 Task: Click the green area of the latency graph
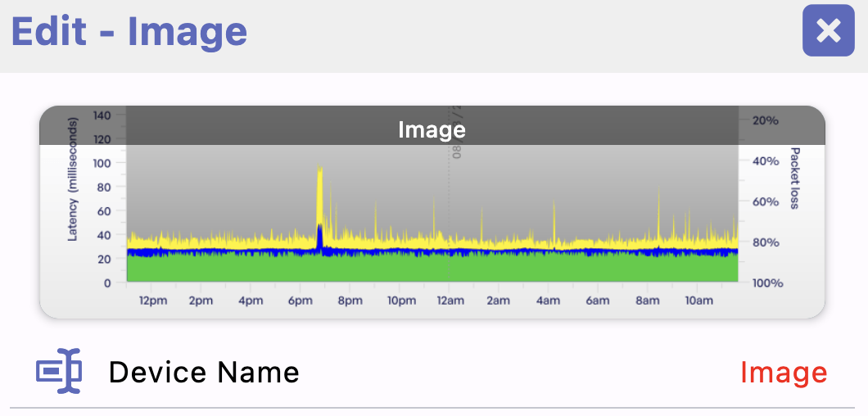click(432, 269)
